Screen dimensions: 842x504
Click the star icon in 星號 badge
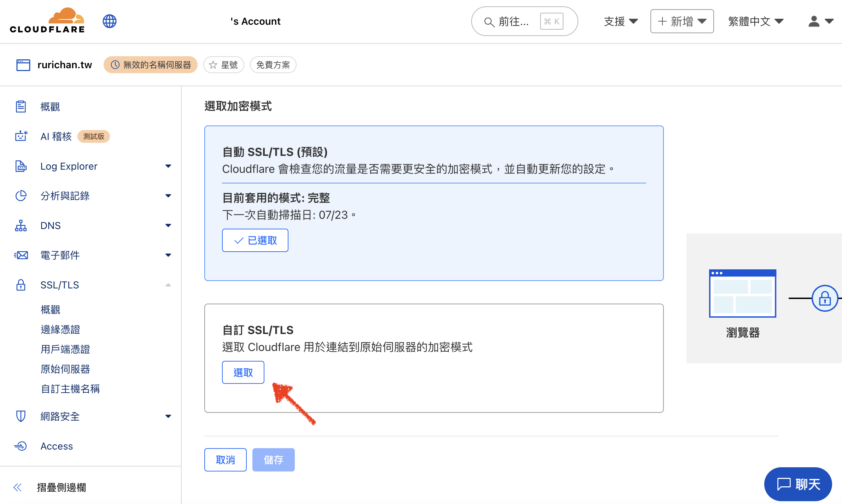213,65
